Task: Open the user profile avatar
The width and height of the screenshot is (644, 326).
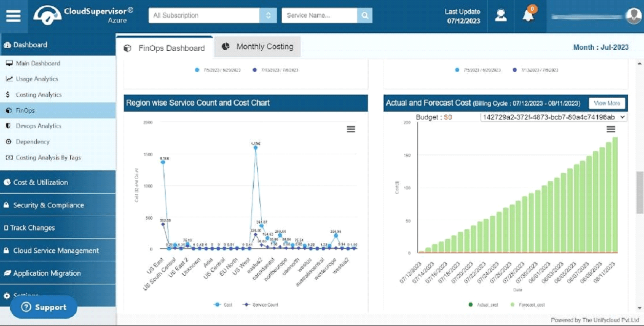Action: (633, 16)
